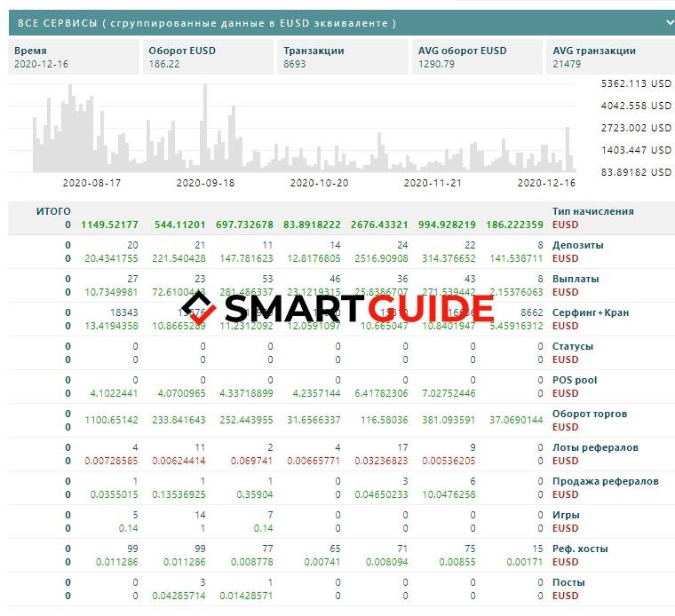Click deposit amount 20.4341755
This screenshot has height=616, width=675.
pyautogui.click(x=112, y=258)
